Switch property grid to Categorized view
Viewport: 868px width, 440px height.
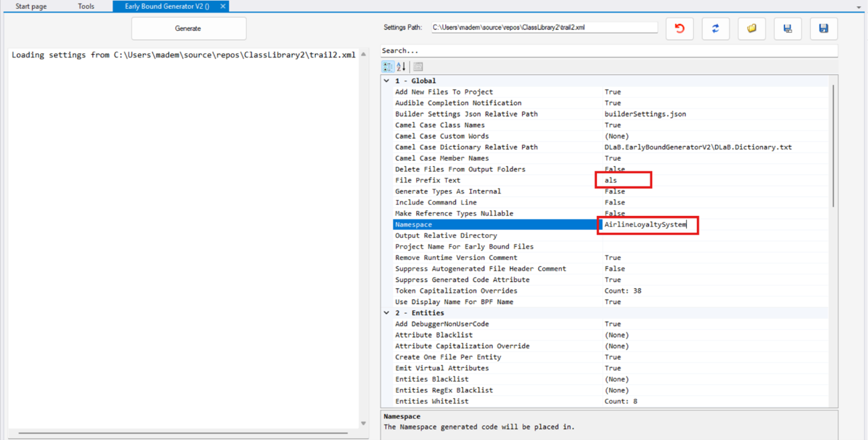tap(388, 67)
